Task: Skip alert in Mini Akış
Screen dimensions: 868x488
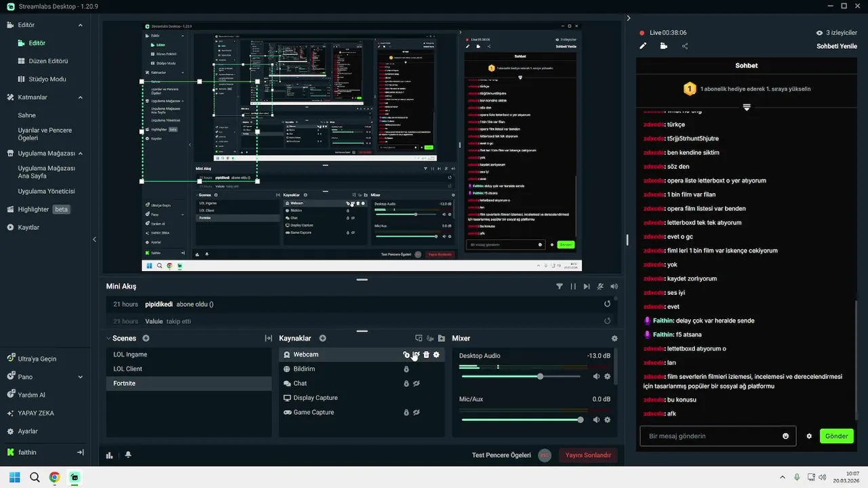Action: click(587, 287)
